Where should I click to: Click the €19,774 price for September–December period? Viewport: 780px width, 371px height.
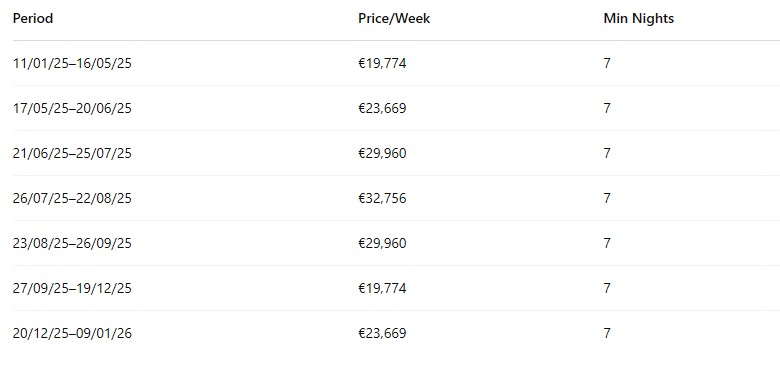pyautogui.click(x=382, y=288)
